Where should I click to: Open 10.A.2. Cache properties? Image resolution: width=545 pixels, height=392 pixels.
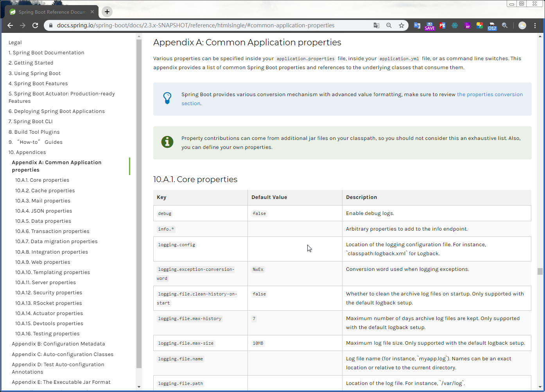pos(45,191)
